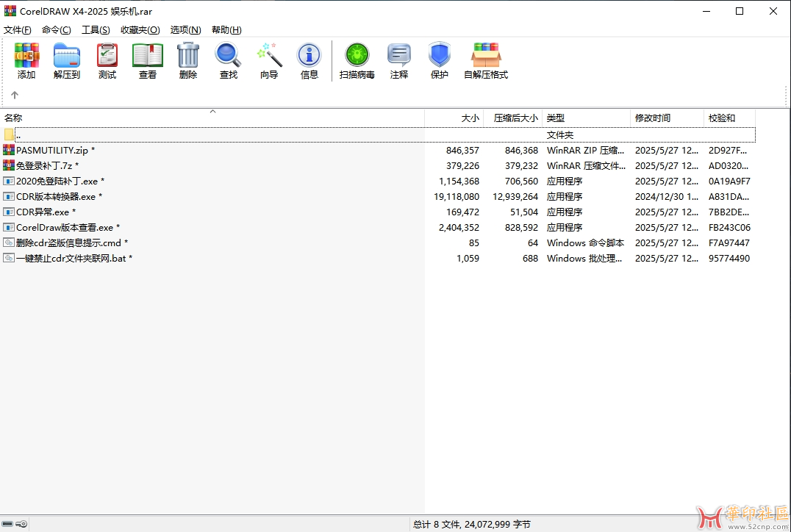Screen dimensions: 791x532
Task: Run the 测试 (Test) archive tool
Action: (107, 55)
